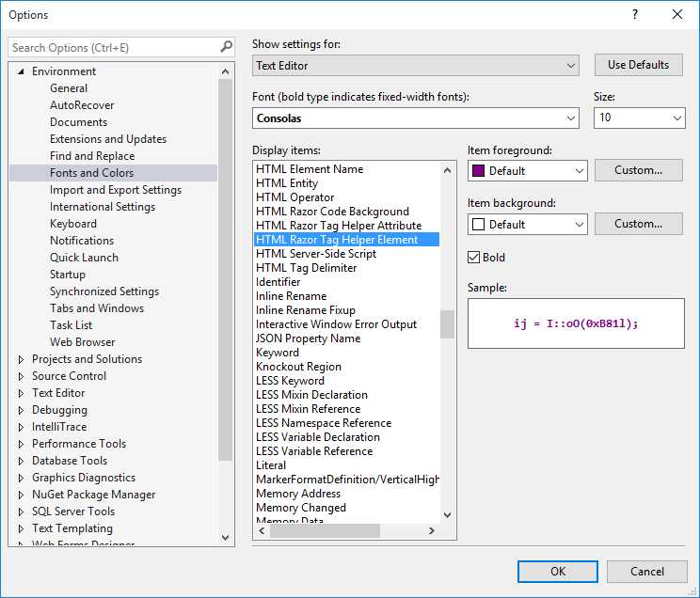
Task: Expand the Graphics Diagnostics node
Action: (21, 478)
